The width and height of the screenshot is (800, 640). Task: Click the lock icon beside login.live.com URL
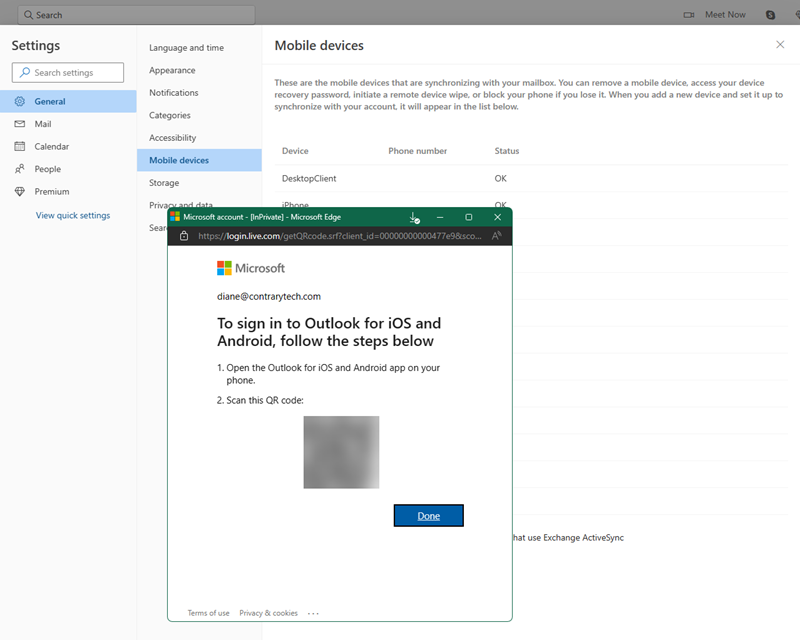coord(183,236)
